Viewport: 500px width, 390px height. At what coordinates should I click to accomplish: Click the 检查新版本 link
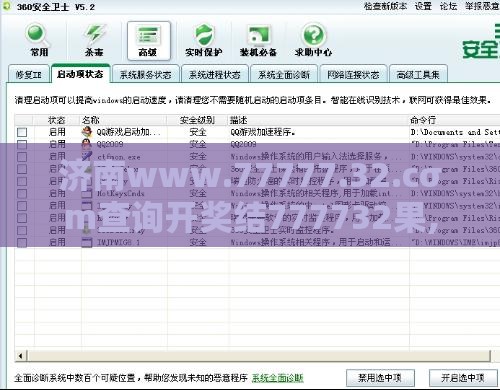[386, 6]
